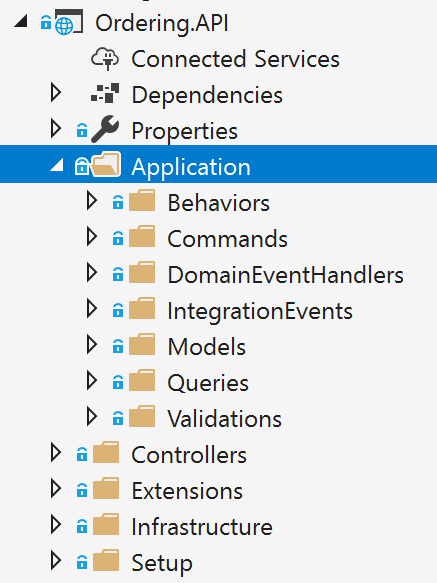
Task: Expand the Models folder
Action: [x=92, y=345]
